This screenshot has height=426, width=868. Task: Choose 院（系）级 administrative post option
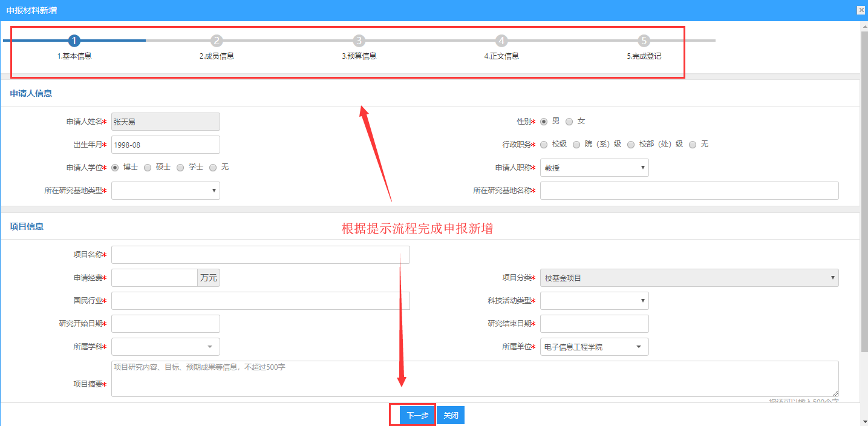(576, 145)
